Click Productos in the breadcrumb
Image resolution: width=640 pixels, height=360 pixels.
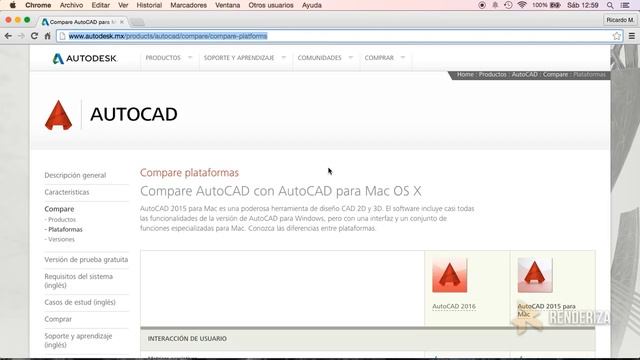(x=492, y=74)
